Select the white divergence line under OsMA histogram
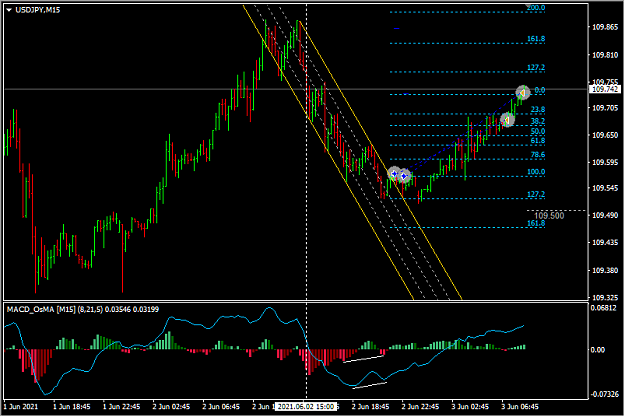This screenshot has width=625, height=417. 363,359
